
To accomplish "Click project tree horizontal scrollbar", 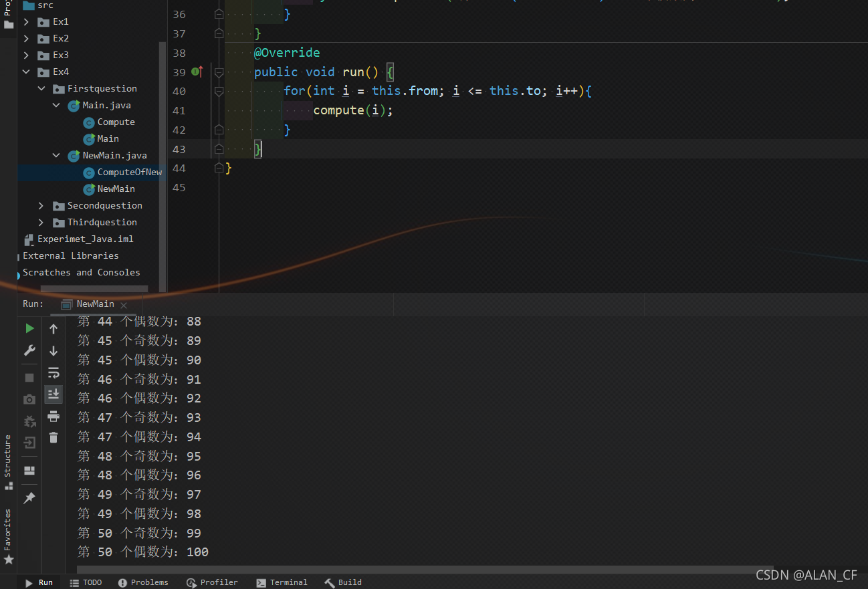I will coord(94,289).
